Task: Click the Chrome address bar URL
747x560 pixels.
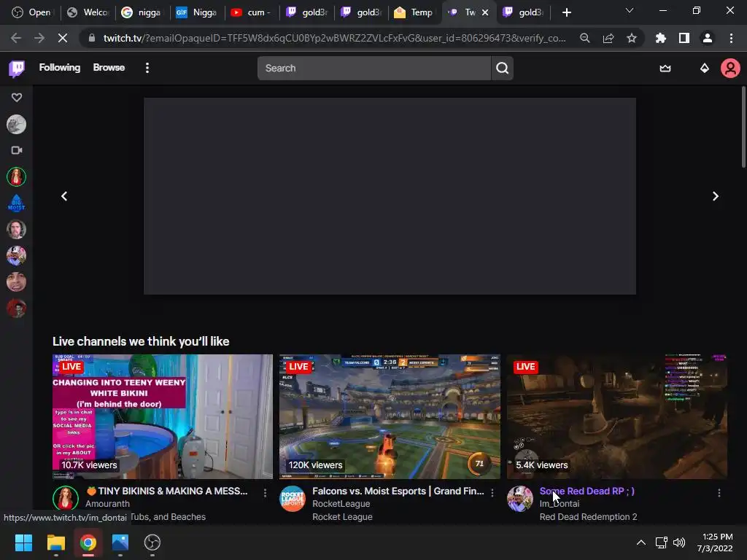Action: (334, 38)
